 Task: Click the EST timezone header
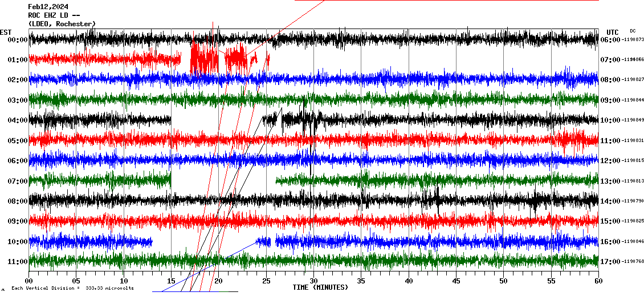coord(6,32)
